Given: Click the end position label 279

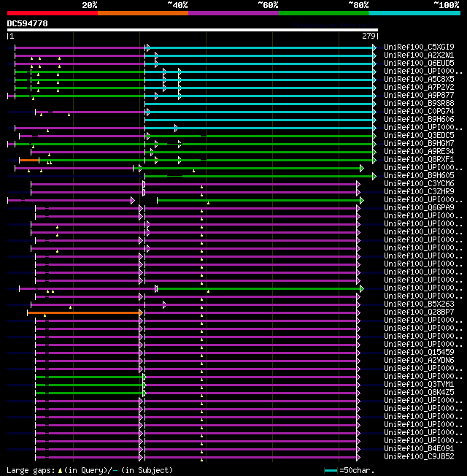Looking at the screenshot, I should point(368,36).
